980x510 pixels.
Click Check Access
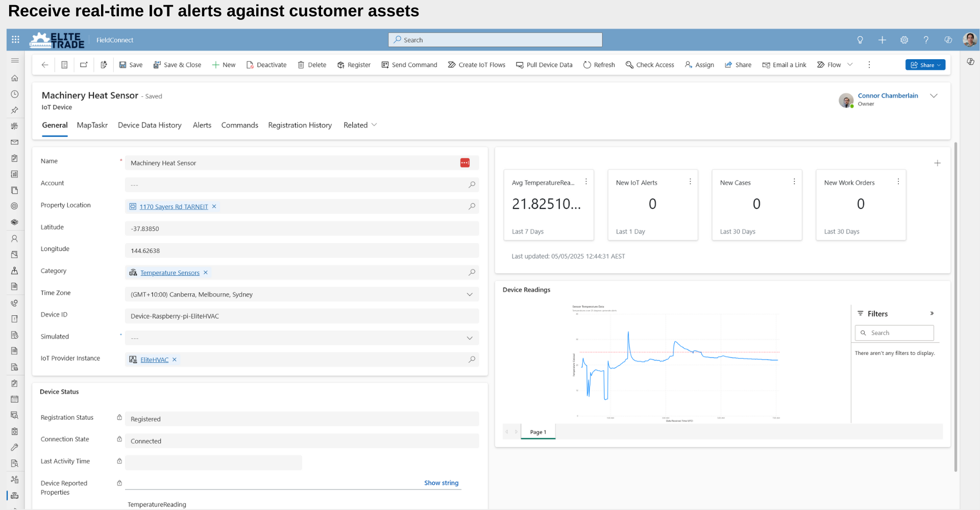point(650,65)
